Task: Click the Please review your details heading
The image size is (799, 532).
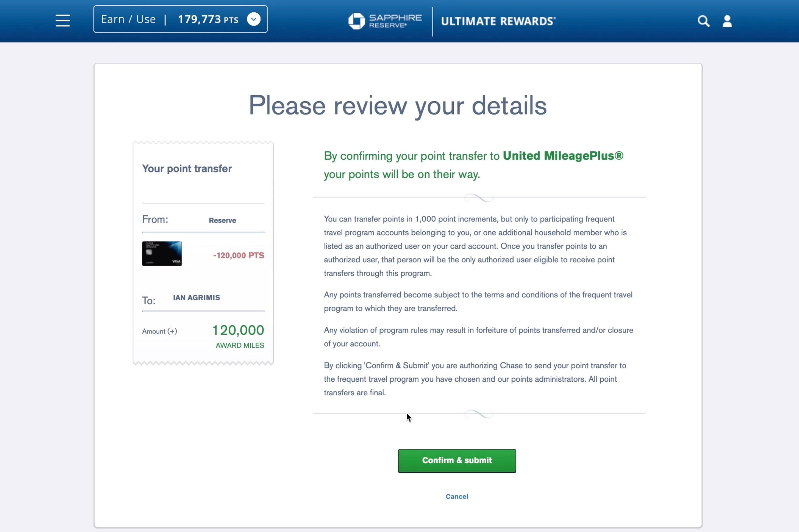Action: 398,105
